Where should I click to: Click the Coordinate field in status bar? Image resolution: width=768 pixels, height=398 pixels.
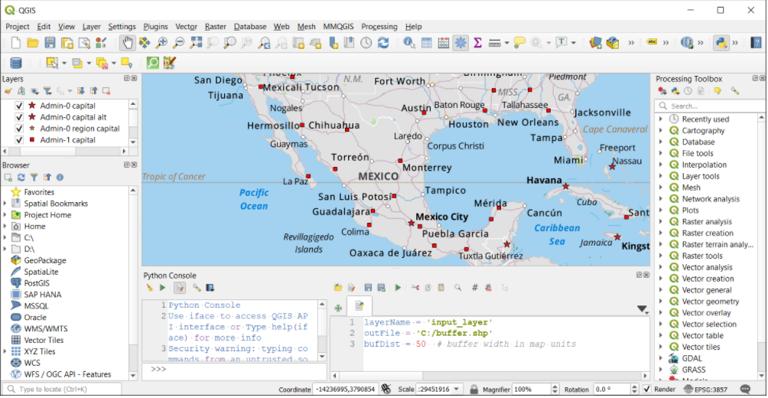(x=345, y=389)
